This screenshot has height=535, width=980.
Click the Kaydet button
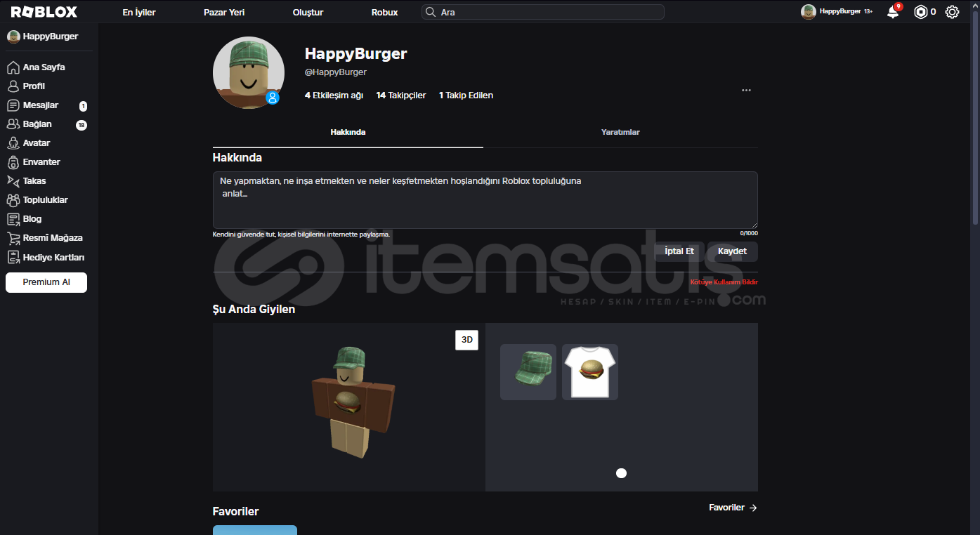pyautogui.click(x=732, y=251)
